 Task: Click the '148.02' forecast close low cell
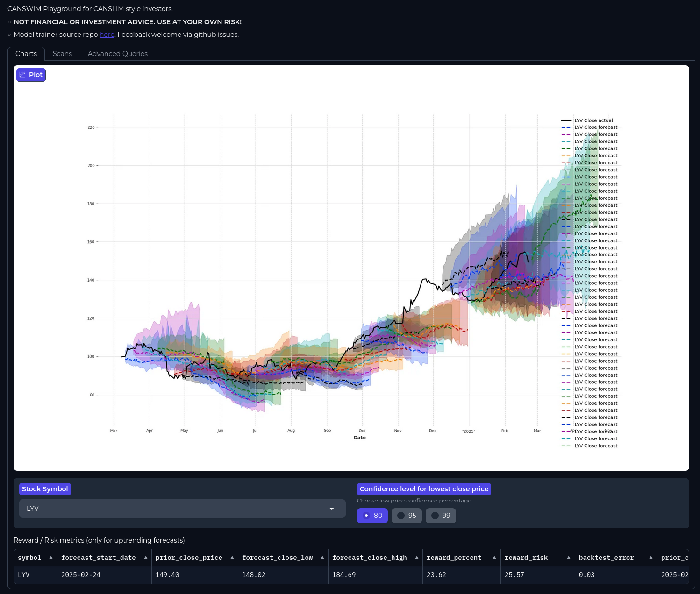coord(283,575)
